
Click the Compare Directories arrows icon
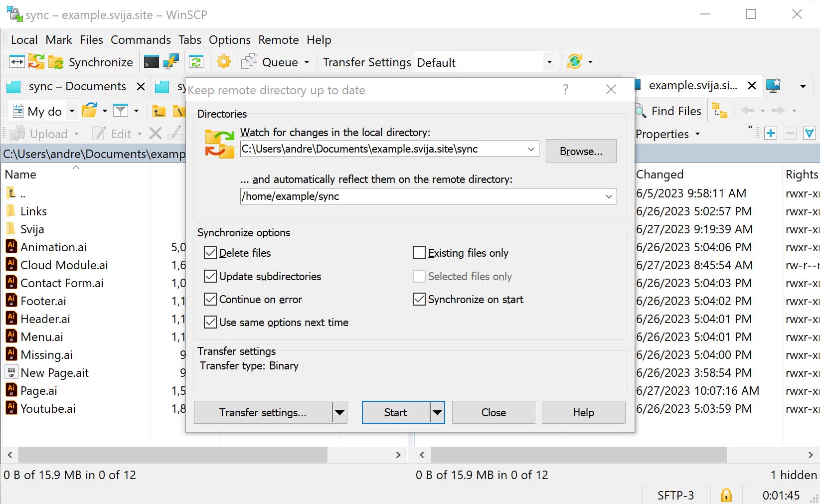click(x=17, y=62)
